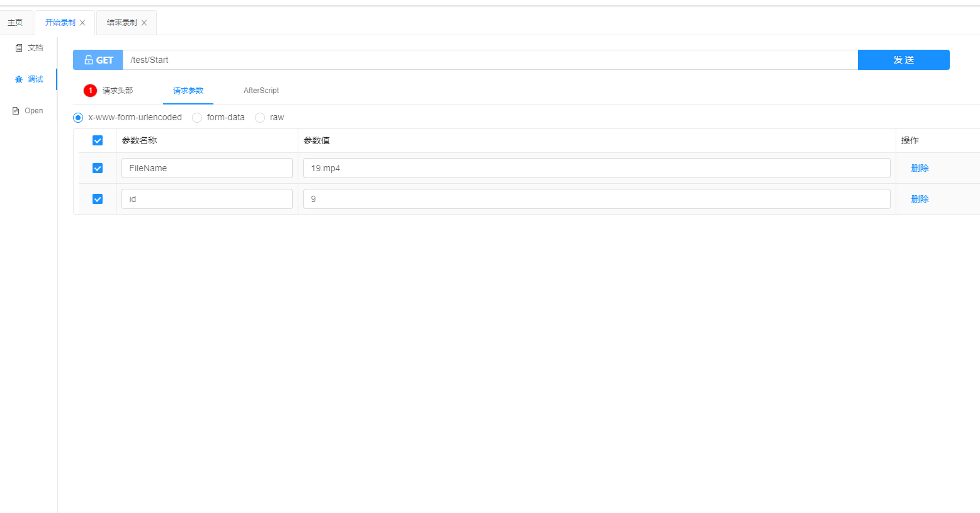Select the form-data radio button
The width and height of the screenshot is (980, 513).
coord(197,117)
